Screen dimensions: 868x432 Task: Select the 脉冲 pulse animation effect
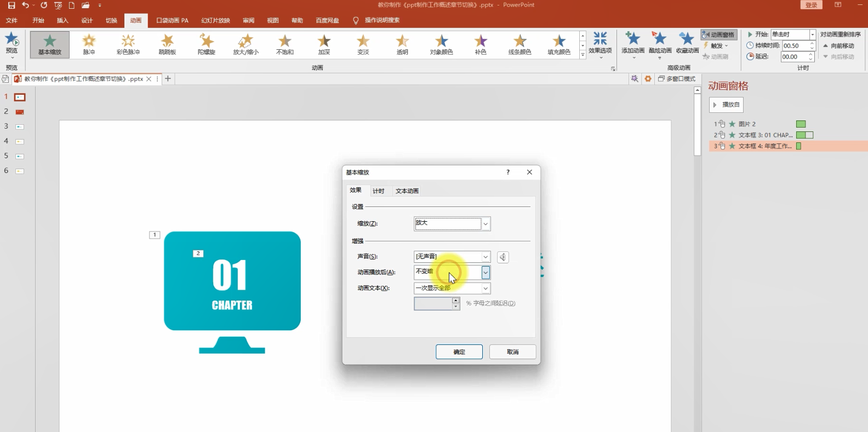[x=89, y=44]
